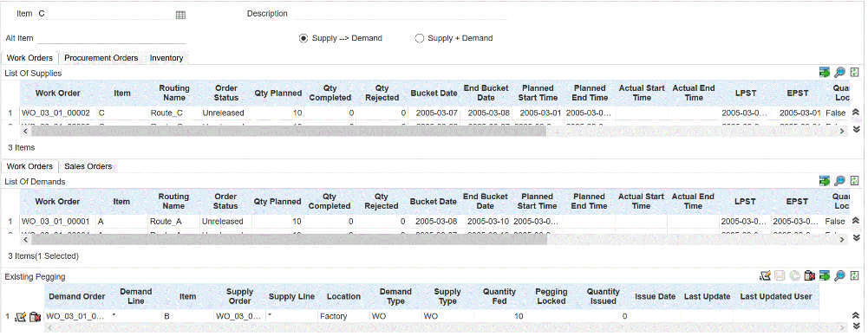
Task: Select the Supply + Demand radio button
Action: point(419,38)
